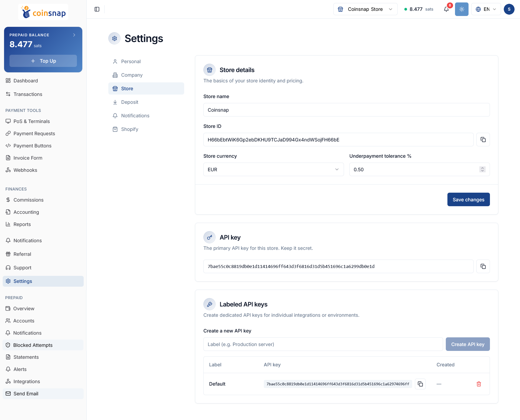The image size is (520, 420).
Task: Delete the Default API key
Action: pyautogui.click(x=479, y=384)
